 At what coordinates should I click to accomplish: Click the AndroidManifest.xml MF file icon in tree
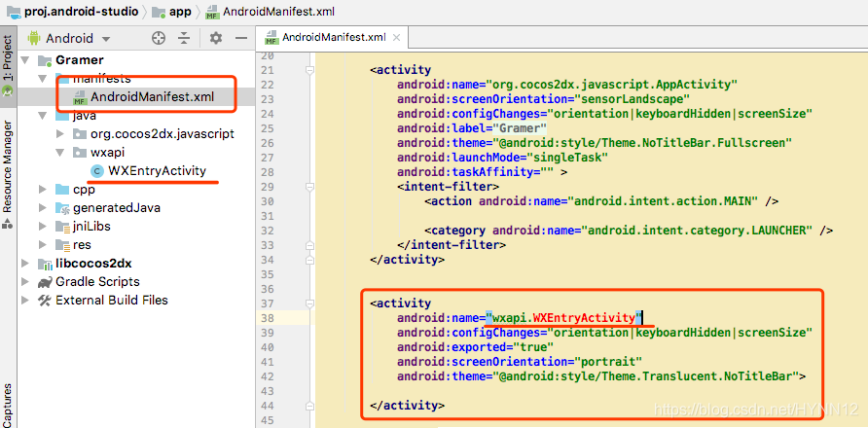(80, 98)
